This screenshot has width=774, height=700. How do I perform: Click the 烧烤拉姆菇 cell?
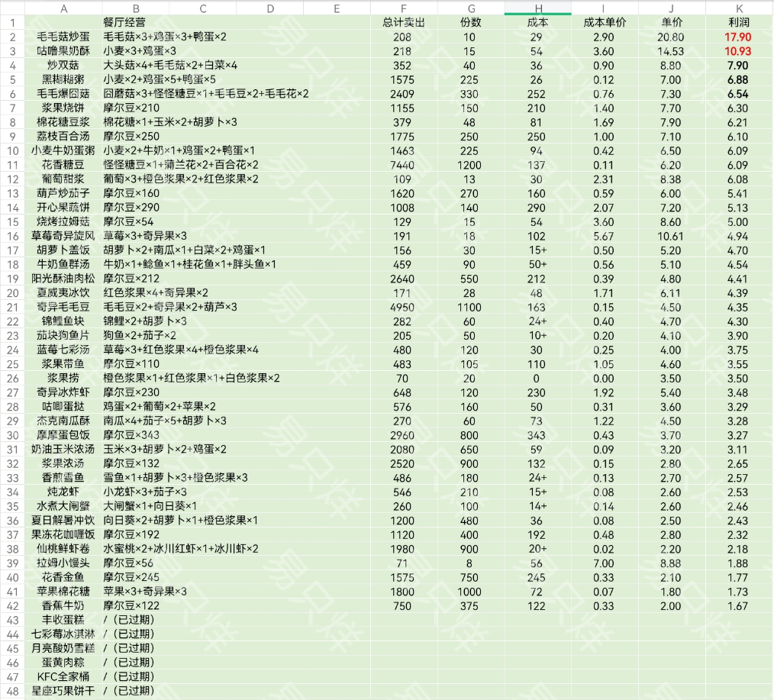point(63,222)
